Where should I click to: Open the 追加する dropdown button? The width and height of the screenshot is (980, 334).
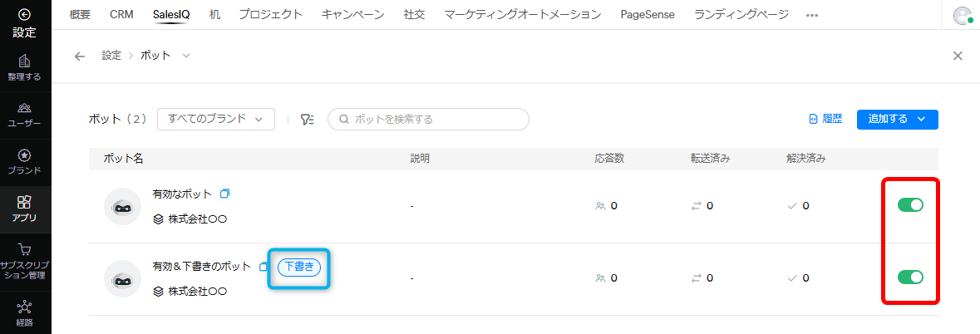(898, 120)
